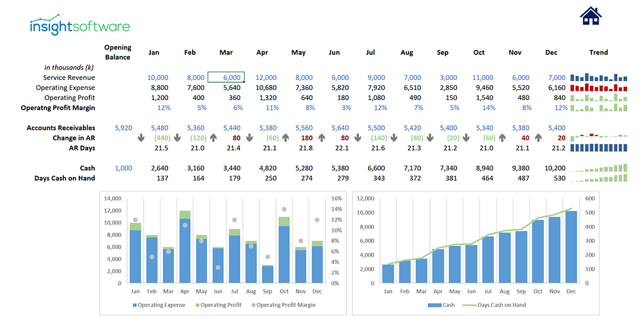Select Oct Operating Profit Margin 14%
This screenshot has width=644, height=332.
pyautogui.click(x=489, y=108)
